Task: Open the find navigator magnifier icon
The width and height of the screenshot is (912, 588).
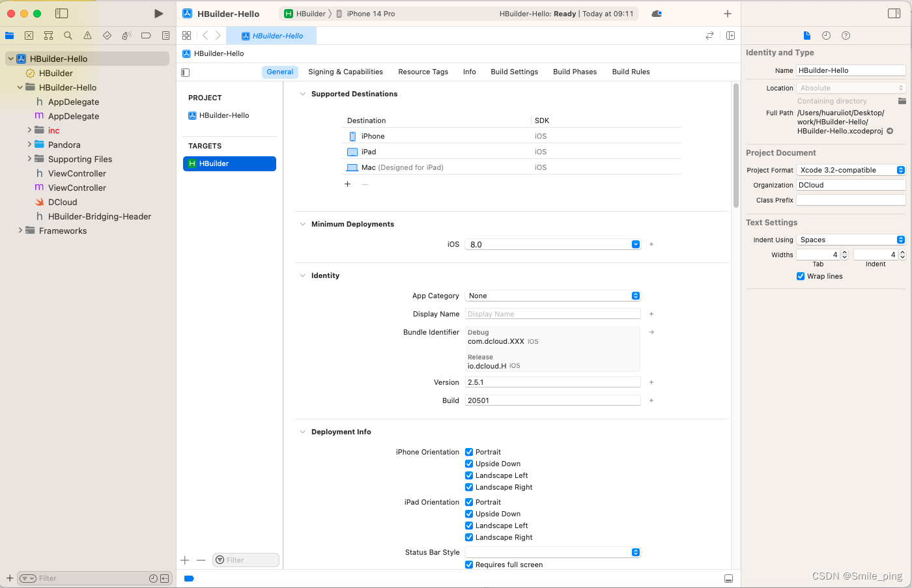Action: 68,36
